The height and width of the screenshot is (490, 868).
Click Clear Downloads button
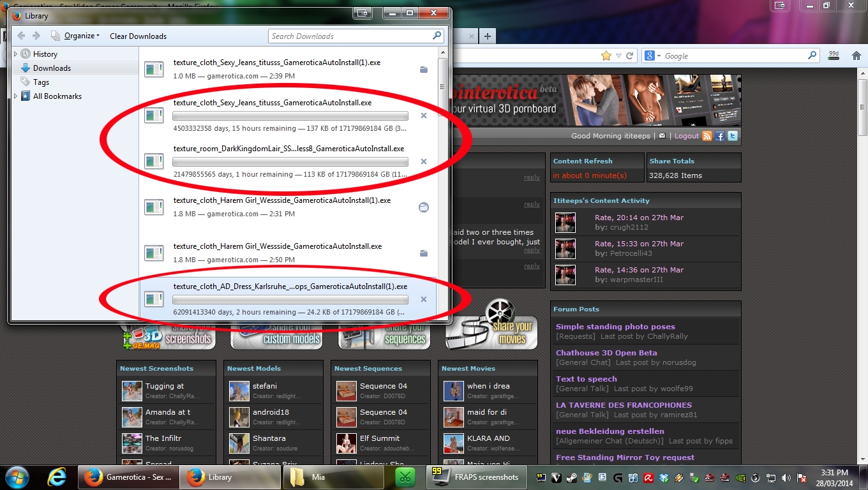click(138, 36)
